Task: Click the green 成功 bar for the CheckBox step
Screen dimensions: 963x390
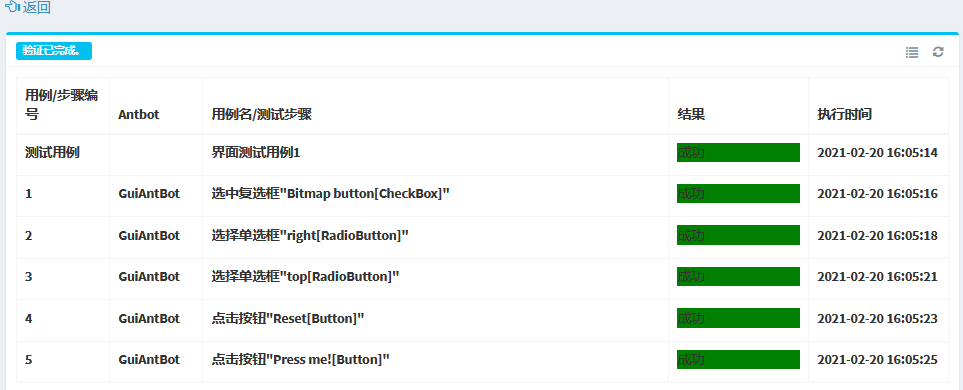Action: tap(738, 193)
